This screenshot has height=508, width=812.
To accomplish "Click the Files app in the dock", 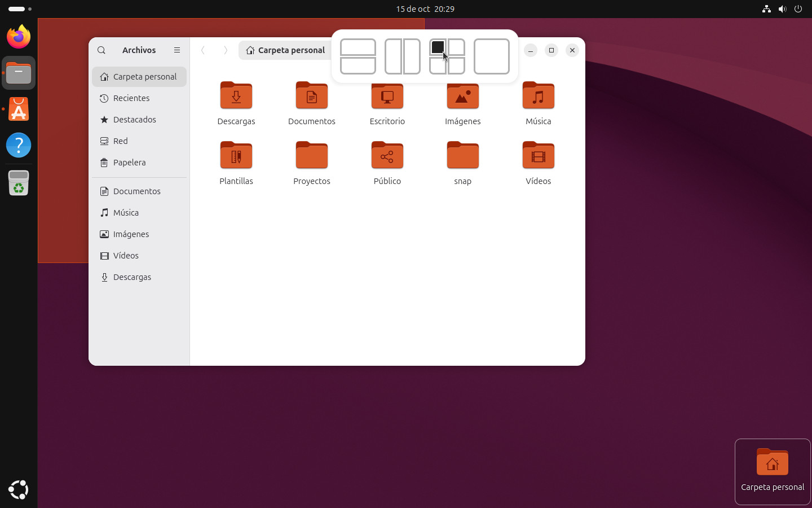I will [x=19, y=73].
